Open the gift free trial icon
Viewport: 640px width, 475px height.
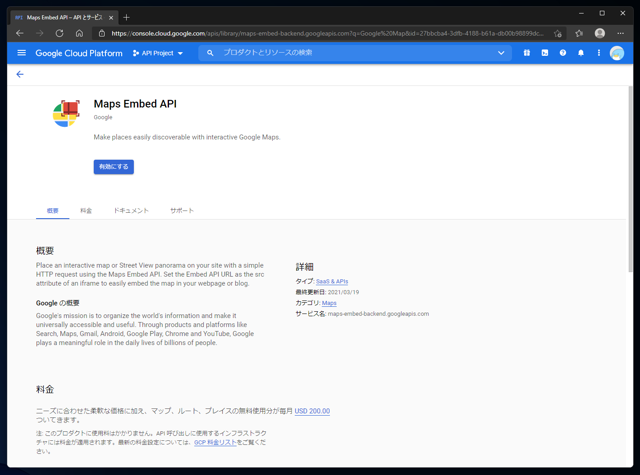click(x=527, y=53)
